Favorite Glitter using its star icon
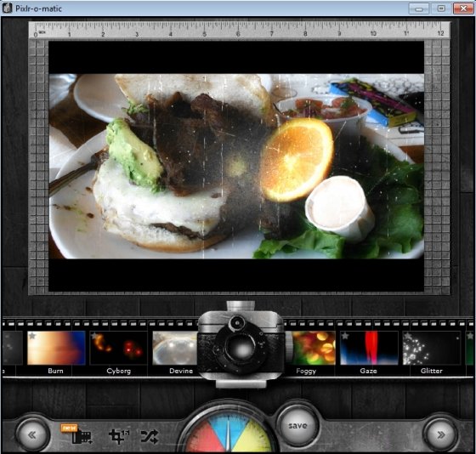 point(407,335)
